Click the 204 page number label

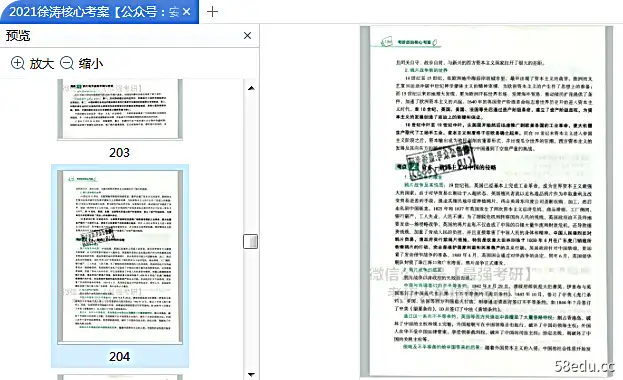[x=119, y=357]
